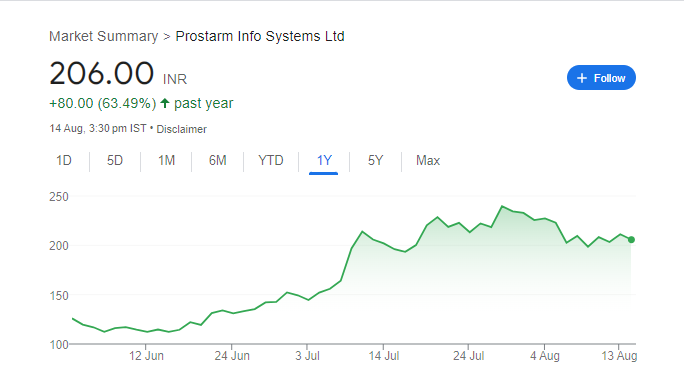Image resolution: width=684 pixels, height=381 pixels.
Task: Click the '14 Aug, 3:30 pm IST' timestamp
Action: pyautogui.click(x=98, y=129)
